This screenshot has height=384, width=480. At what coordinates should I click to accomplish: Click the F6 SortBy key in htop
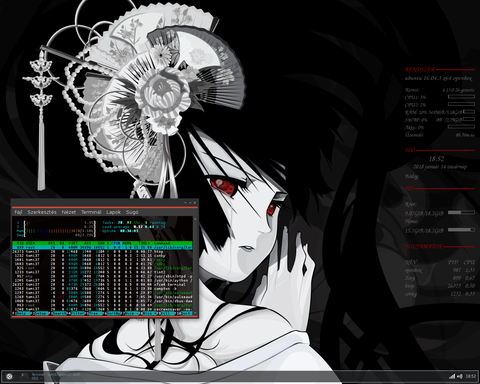click(x=113, y=313)
